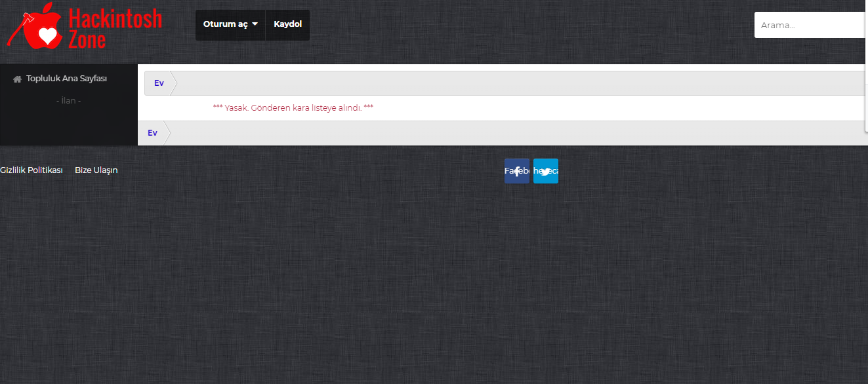Screen dimensions: 868x384
Task: Open Gizlilik Politikası privacy link
Action: tap(31, 170)
